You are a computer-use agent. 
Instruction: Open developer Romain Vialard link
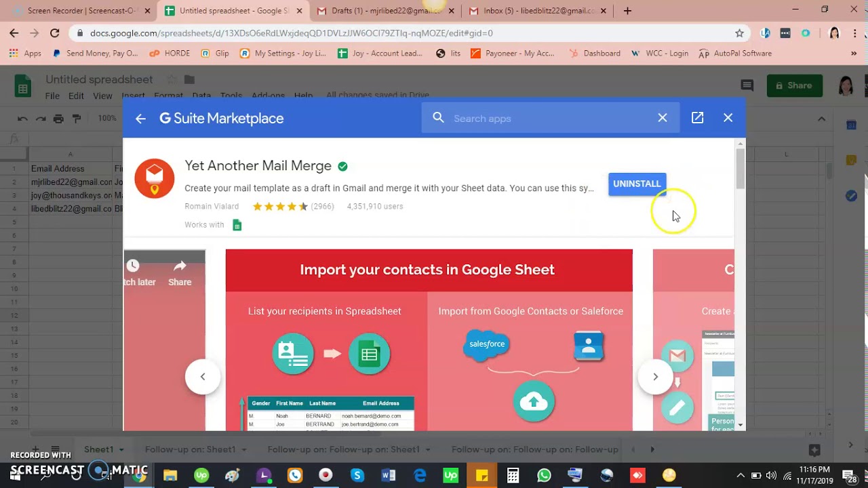[212, 207]
